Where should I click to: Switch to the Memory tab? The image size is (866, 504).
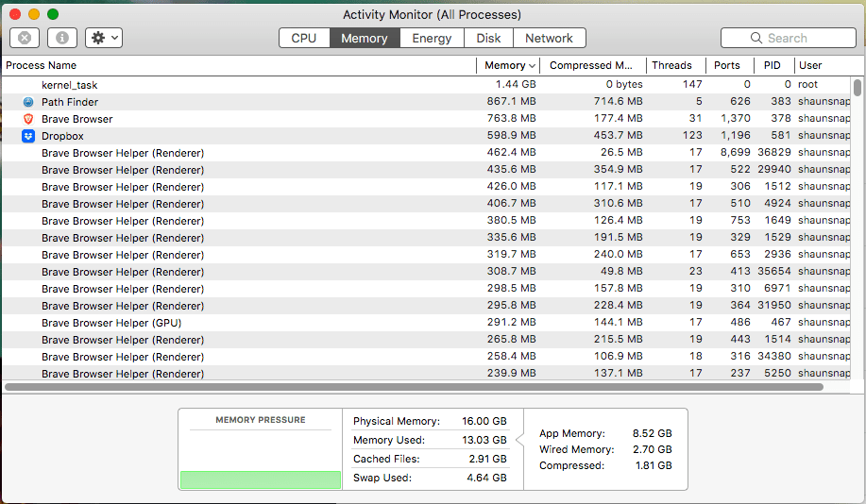(365, 38)
